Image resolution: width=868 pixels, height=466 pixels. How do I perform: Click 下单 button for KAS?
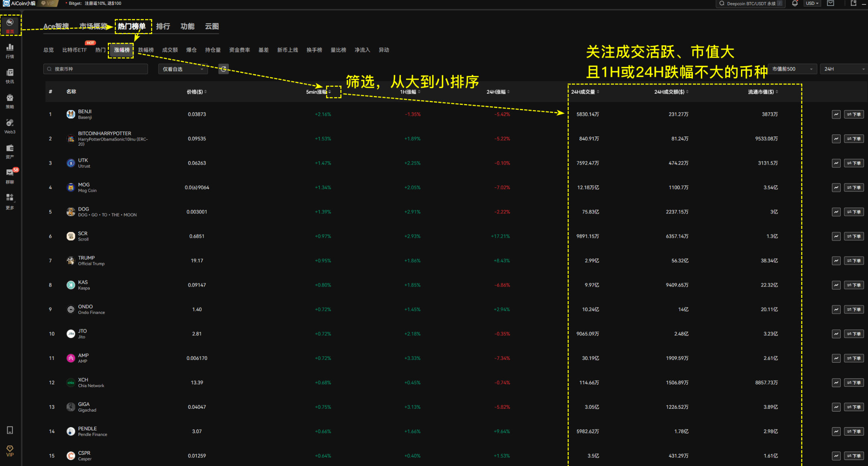854,285
